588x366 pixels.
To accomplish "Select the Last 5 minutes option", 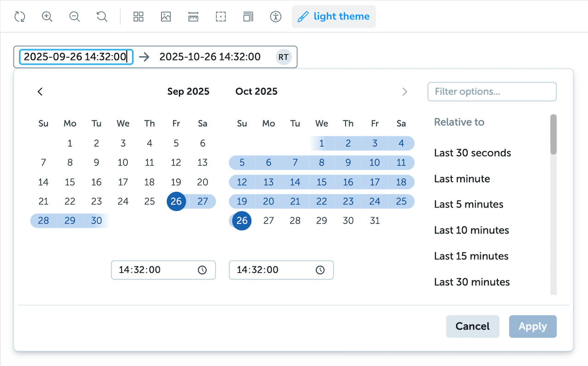I will 469,204.
